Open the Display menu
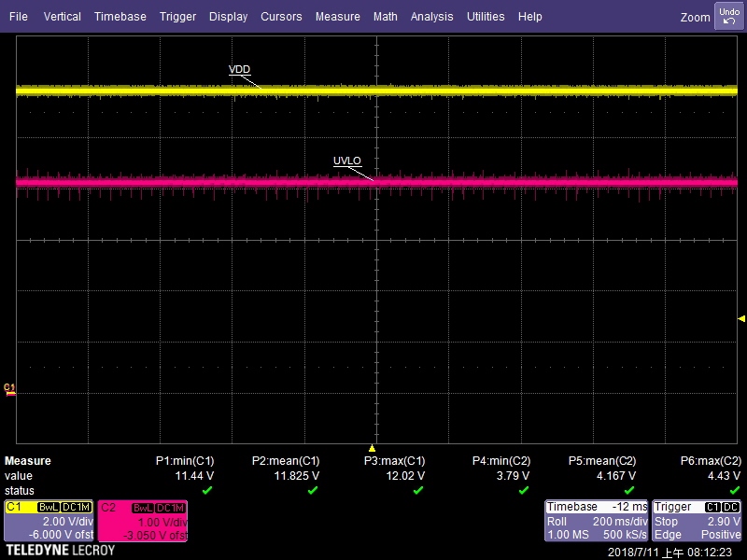 point(228,16)
